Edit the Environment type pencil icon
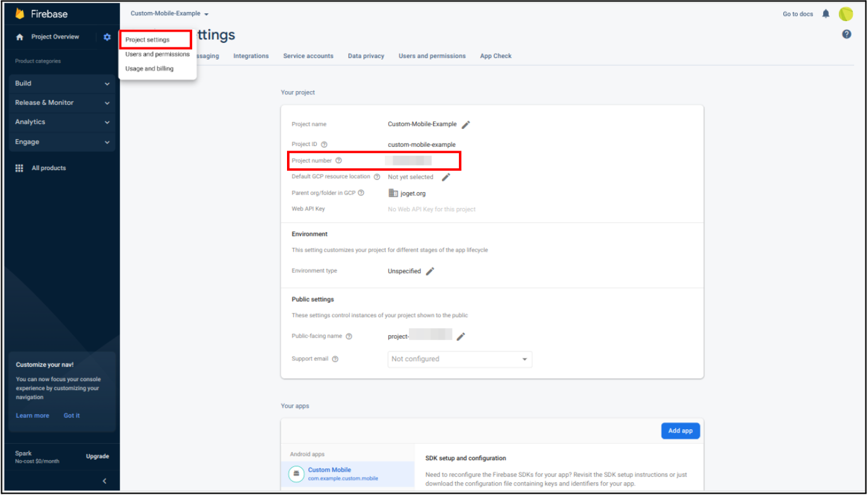 430,271
